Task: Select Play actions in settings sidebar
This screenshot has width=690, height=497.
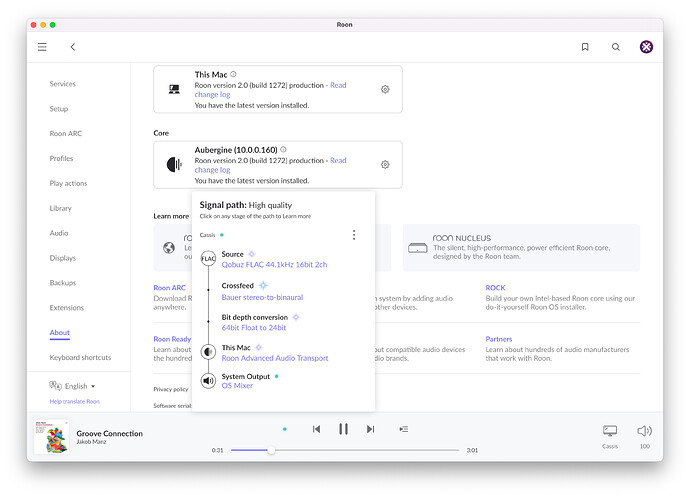Action: pyautogui.click(x=68, y=183)
